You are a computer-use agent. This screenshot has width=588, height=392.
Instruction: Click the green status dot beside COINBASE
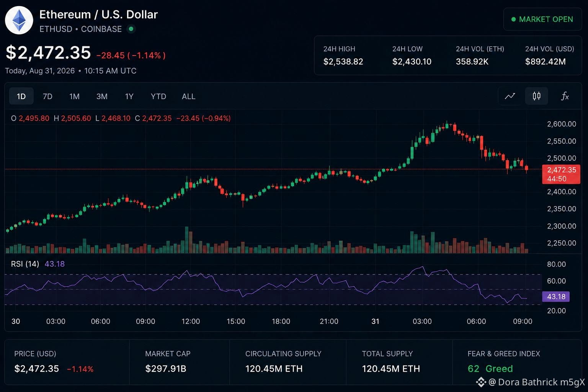(131, 29)
